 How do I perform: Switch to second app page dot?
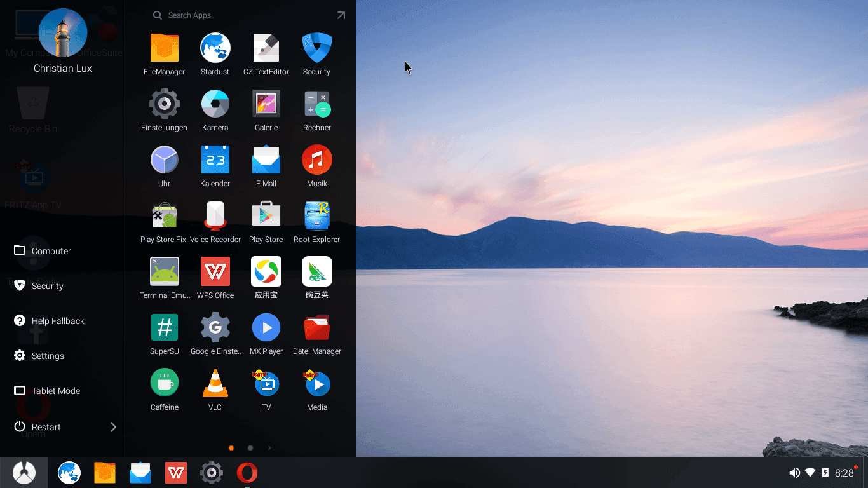point(250,448)
